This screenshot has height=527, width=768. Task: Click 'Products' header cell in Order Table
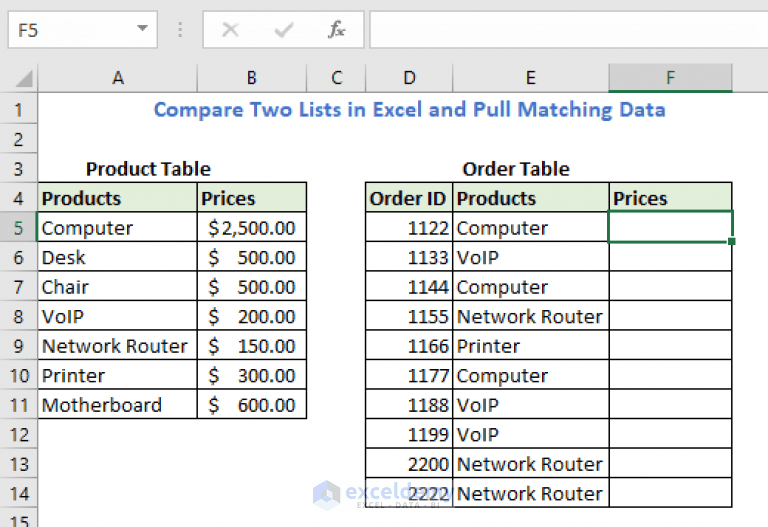click(x=530, y=198)
